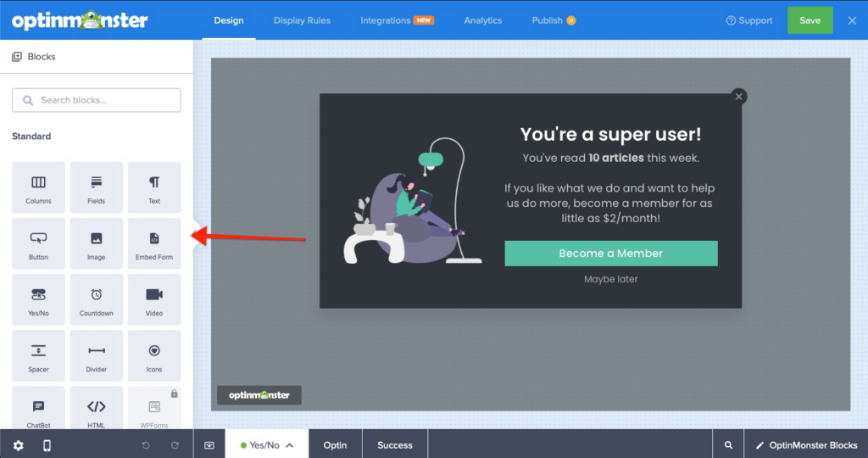Close the popup preview
This screenshot has height=458, width=868.
point(739,97)
